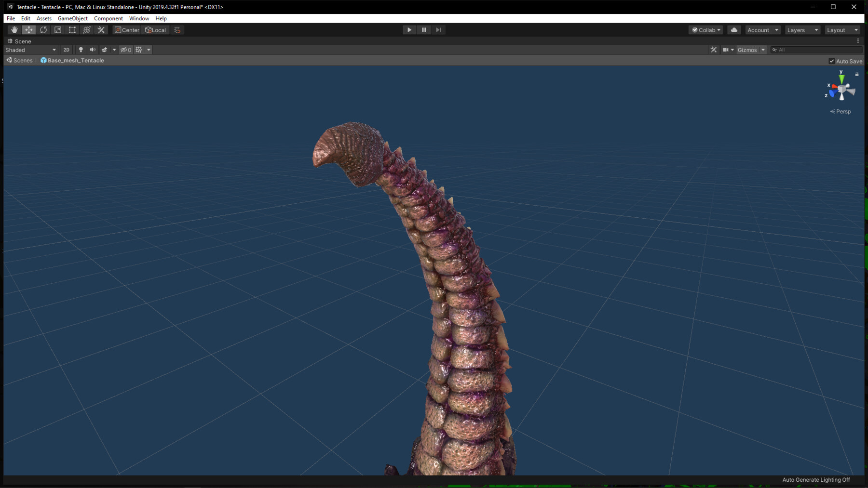The height and width of the screenshot is (488, 868).
Task: Switch pivot rotation to Local
Action: pos(156,30)
